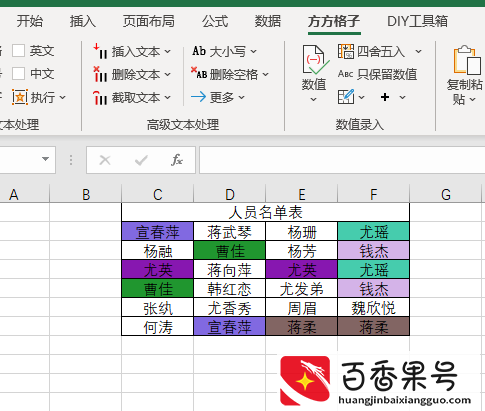Image resolution: width=485 pixels, height=411 pixels.
Task: Open the 公式 ribbon tab
Action: click(215, 21)
